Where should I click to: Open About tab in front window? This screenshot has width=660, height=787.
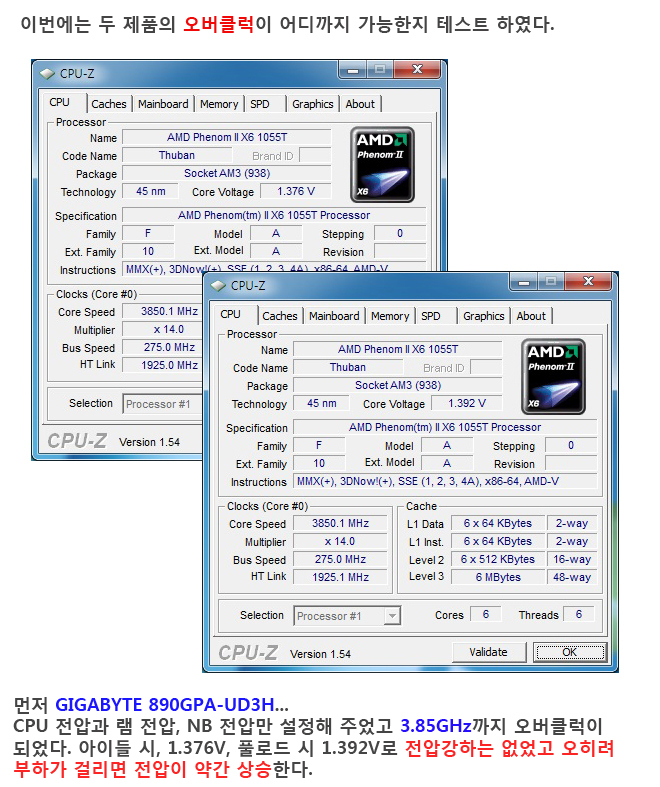click(x=531, y=316)
